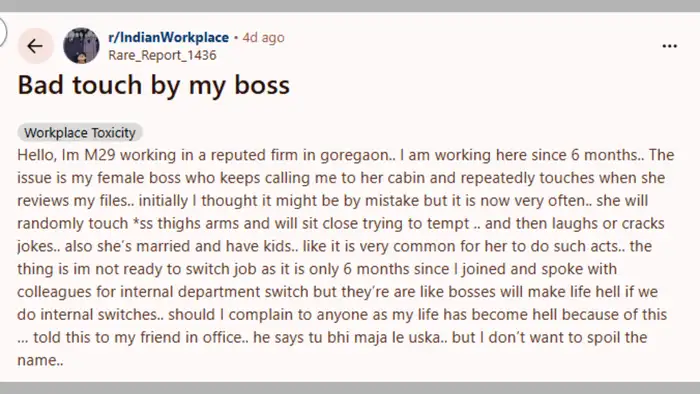The image size is (700, 394).
Task: Click the line beginning "issue is my female boss"
Action: (341, 178)
